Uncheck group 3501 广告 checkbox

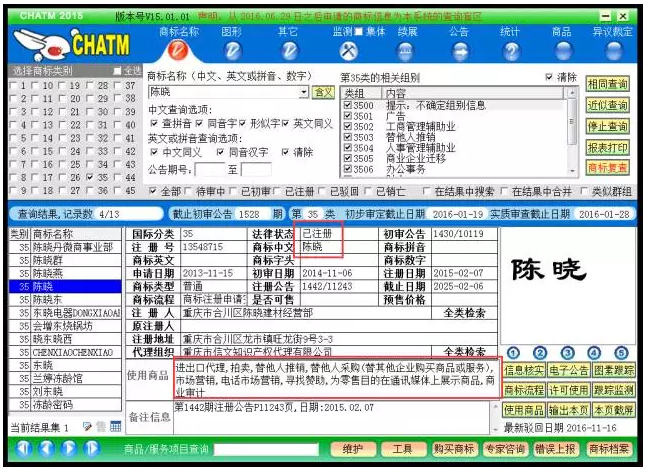pyautogui.click(x=348, y=116)
